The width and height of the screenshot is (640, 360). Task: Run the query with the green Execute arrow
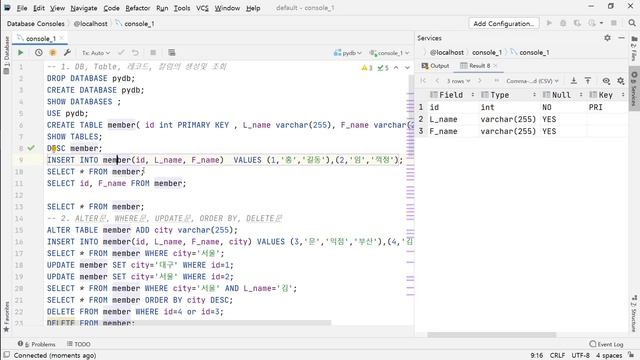pyautogui.click(x=20, y=53)
